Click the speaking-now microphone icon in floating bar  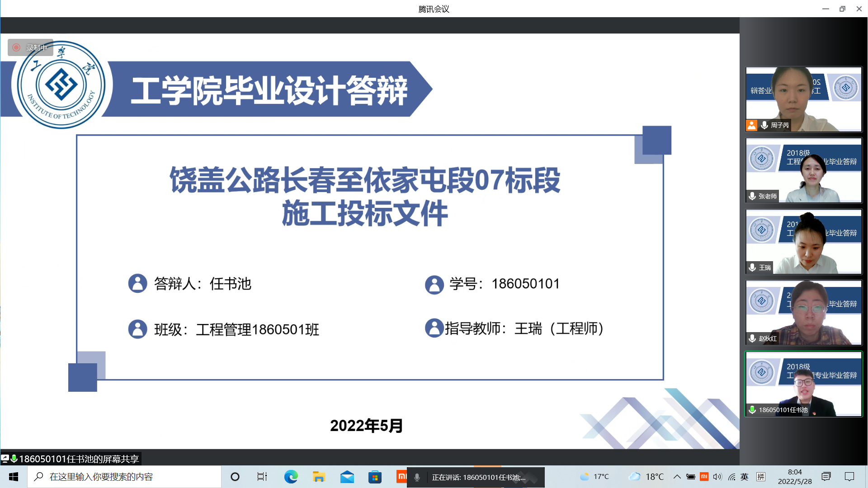(x=417, y=477)
